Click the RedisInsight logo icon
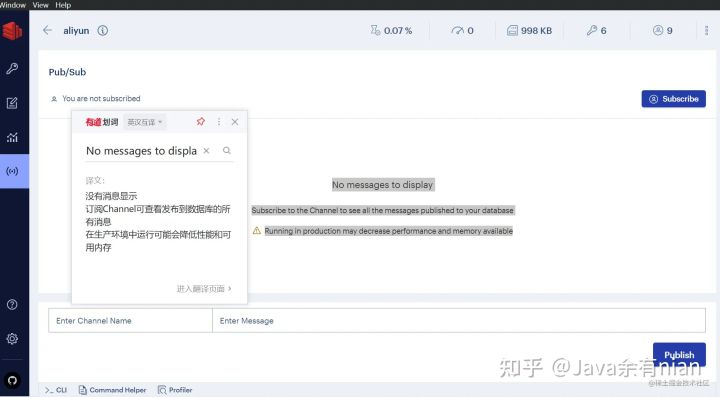720x397 pixels. [12, 31]
